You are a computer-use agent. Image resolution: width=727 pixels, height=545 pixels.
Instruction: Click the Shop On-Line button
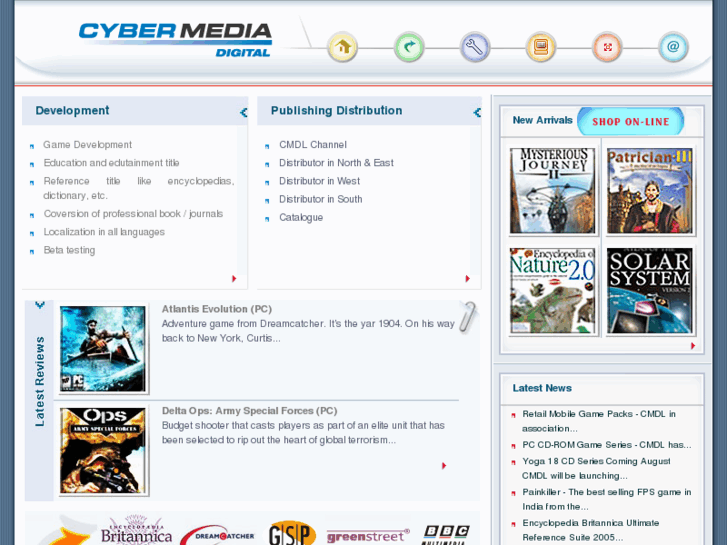[631, 122]
